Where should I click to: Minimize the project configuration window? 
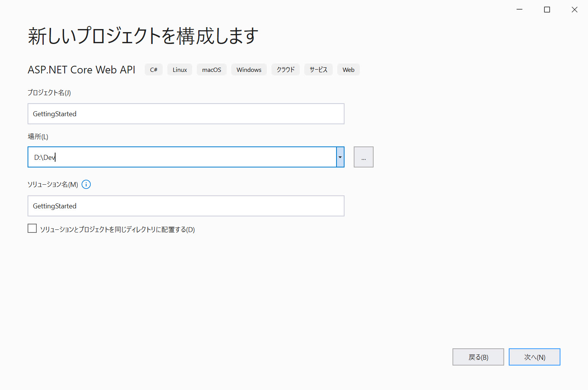[x=519, y=10]
